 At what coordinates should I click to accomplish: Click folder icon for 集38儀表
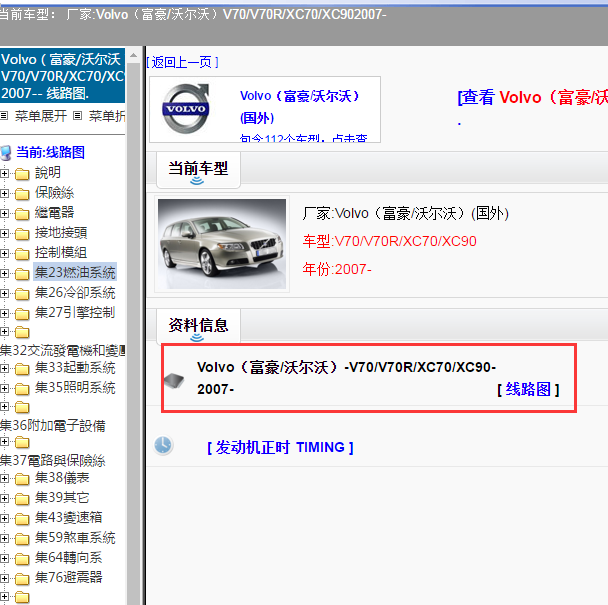click(x=22, y=479)
